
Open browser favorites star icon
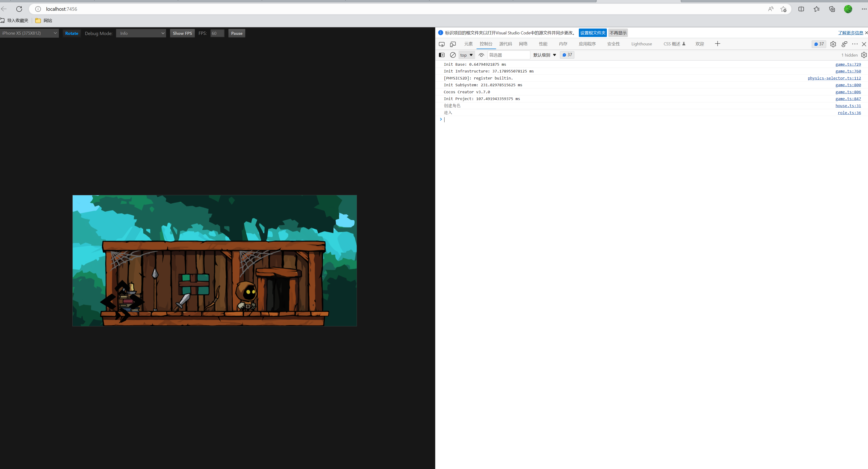(816, 9)
